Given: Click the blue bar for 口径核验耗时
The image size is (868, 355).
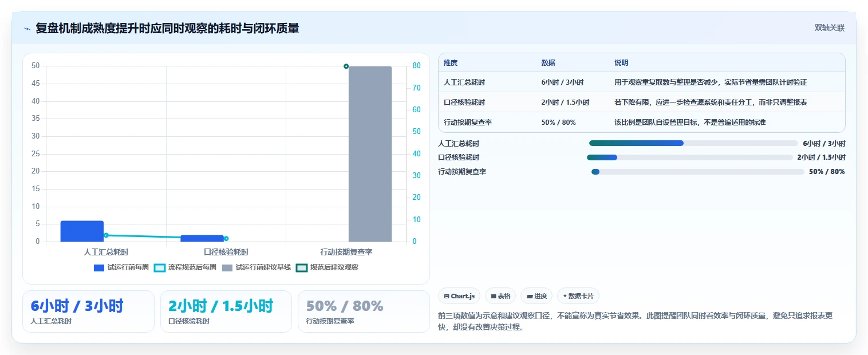Looking at the screenshot, I should tap(202, 238).
